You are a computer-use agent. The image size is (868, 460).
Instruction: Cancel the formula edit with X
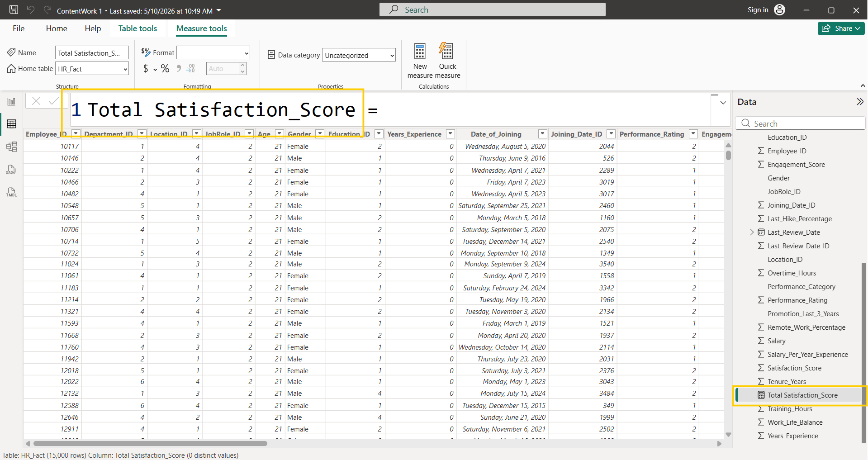point(36,101)
